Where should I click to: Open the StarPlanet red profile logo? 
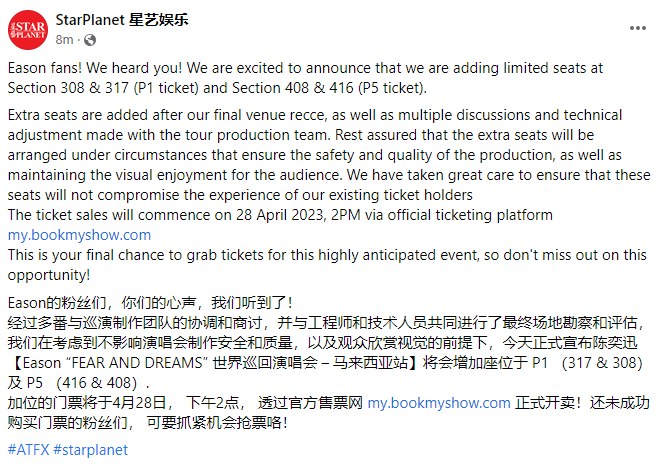[28, 30]
